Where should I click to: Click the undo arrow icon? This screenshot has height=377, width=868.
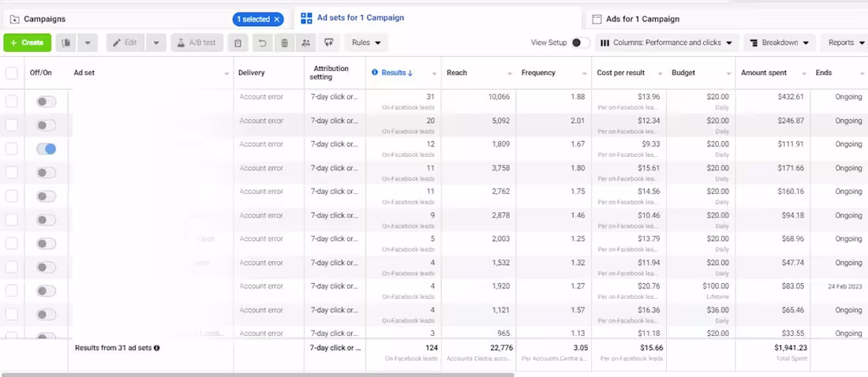(263, 43)
